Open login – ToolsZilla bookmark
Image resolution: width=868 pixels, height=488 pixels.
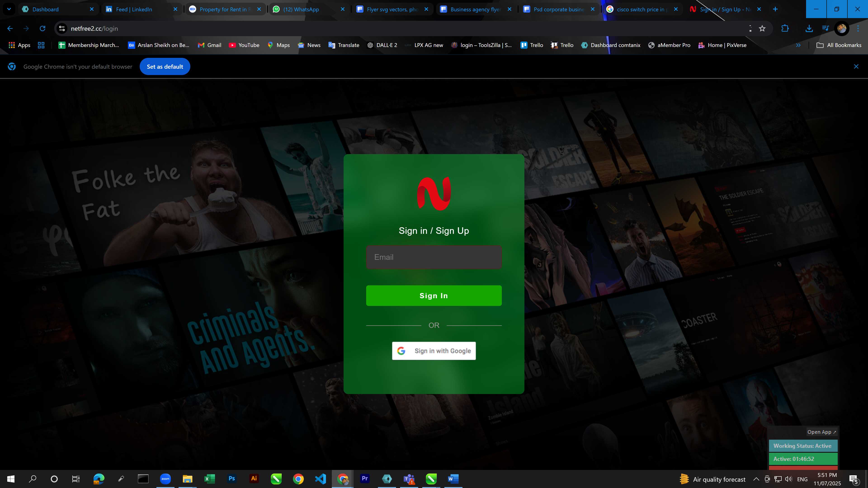482,45
